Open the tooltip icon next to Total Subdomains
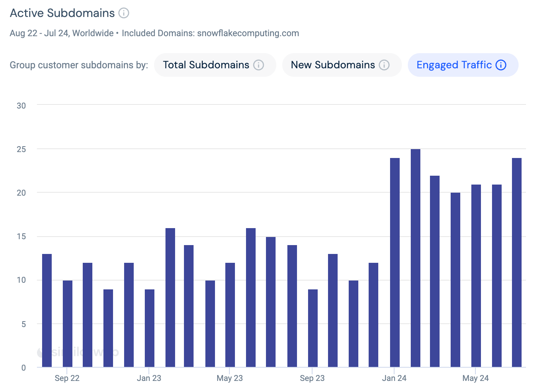 pyautogui.click(x=259, y=65)
